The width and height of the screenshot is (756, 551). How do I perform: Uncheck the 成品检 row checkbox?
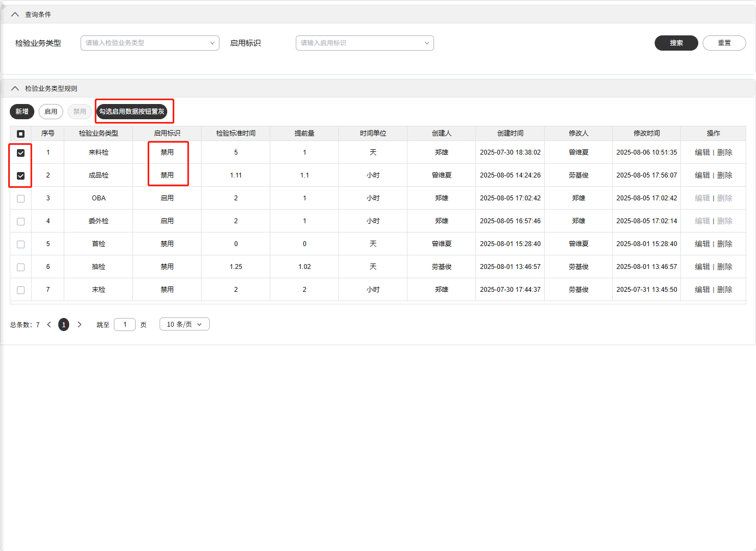click(x=21, y=176)
